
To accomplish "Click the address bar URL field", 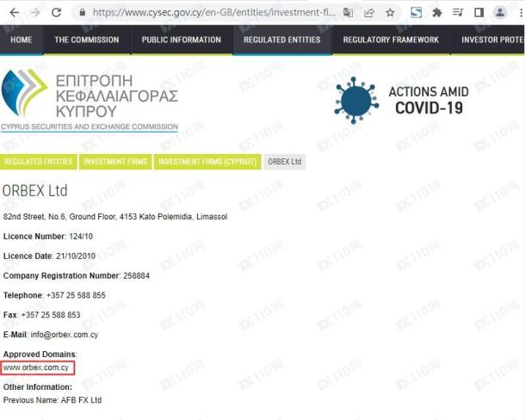I will tap(214, 13).
